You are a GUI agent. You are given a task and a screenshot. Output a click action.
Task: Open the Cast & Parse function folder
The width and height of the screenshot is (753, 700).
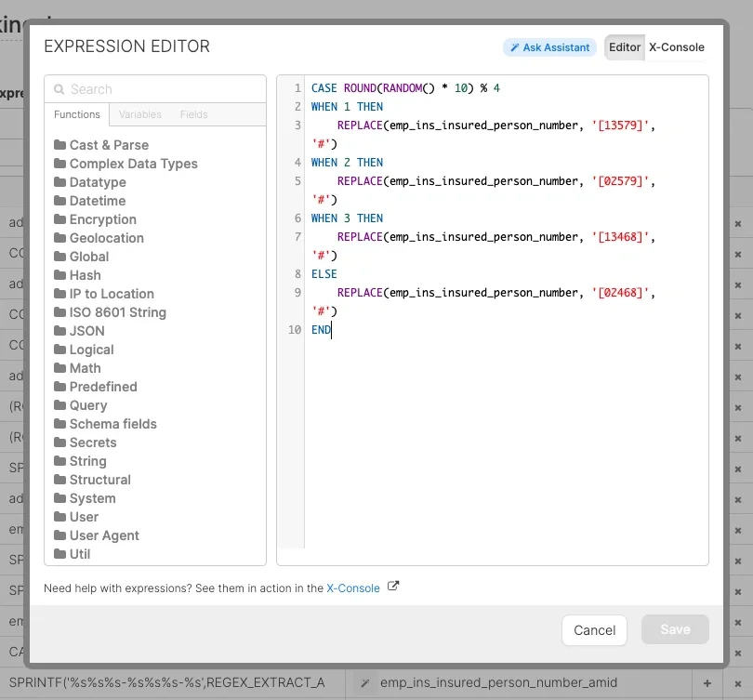(x=101, y=145)
